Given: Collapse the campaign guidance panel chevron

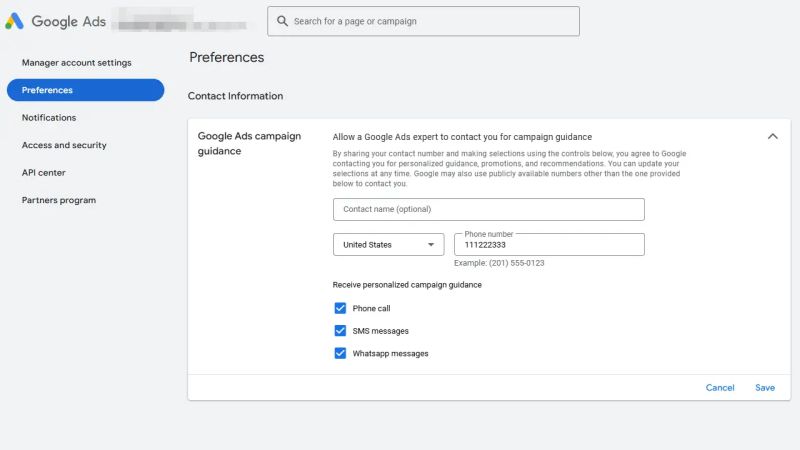Looking at the screenshot, I should point(772,136).
